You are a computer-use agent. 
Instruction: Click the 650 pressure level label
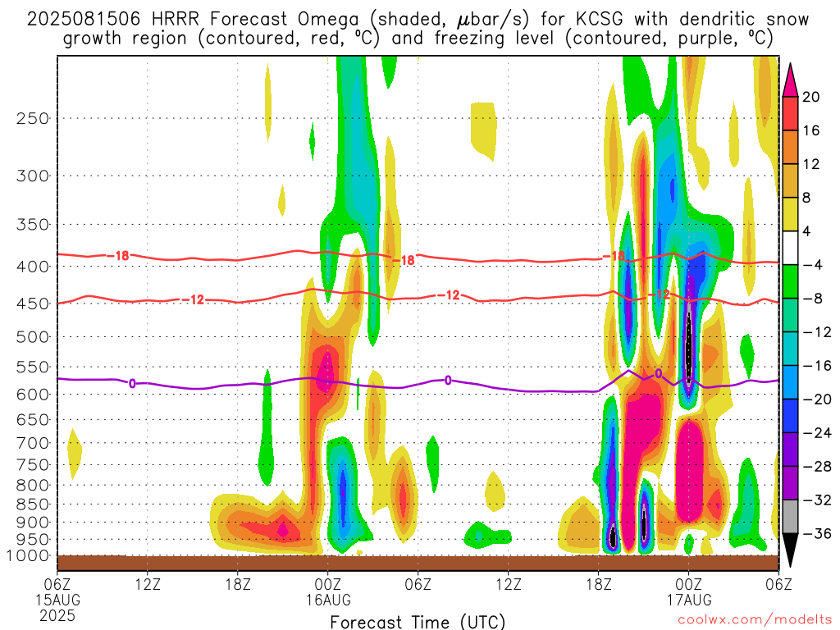click(32, 419)
